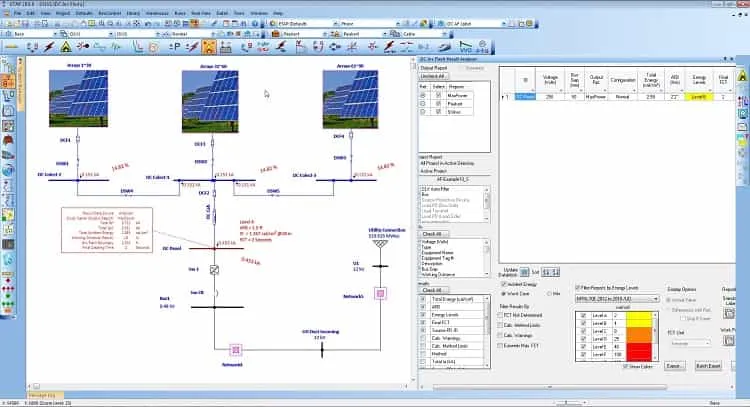Open the FCT Unit dropdown
This screenshot has height=407, width=750.
[690, 343]
